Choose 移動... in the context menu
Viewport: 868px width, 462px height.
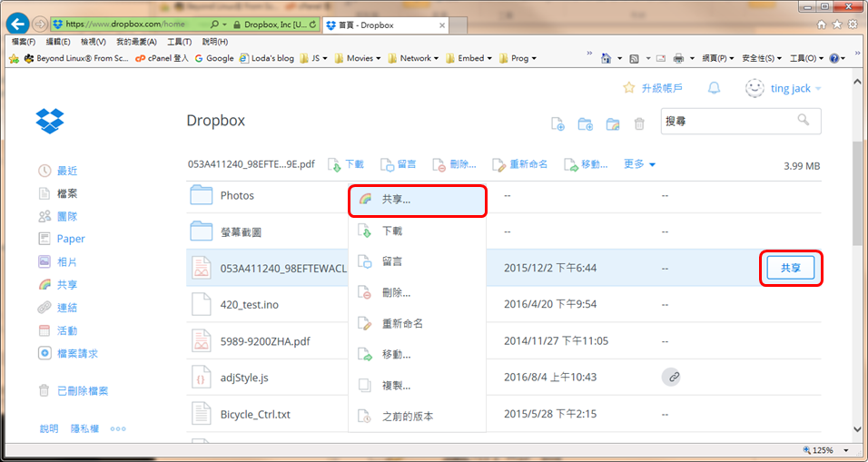pos(418,355)
